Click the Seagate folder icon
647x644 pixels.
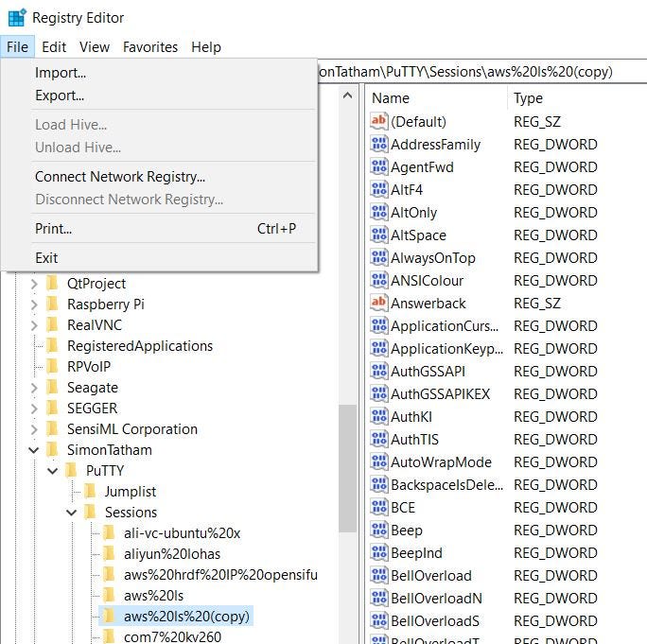[52, 387]
